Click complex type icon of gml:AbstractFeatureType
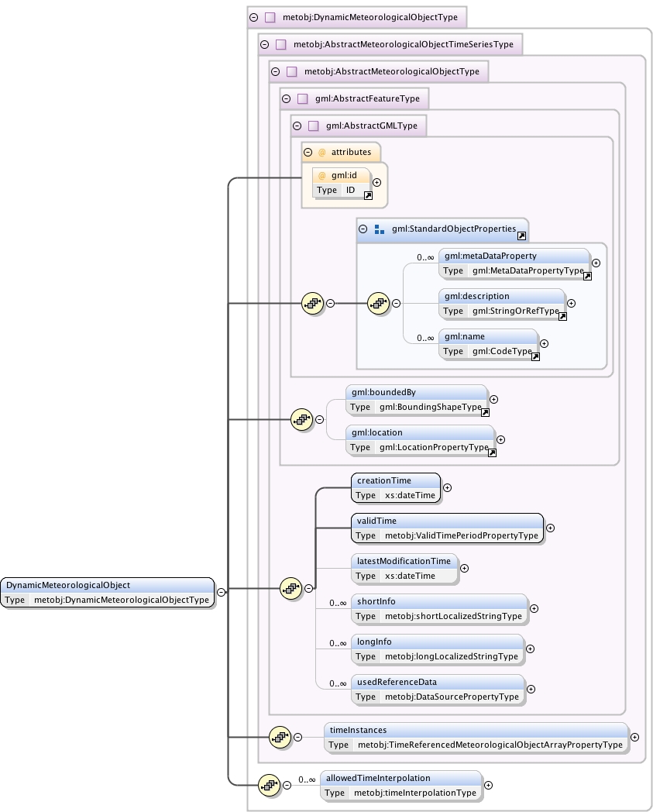The image size is (653, 812). 302,98
